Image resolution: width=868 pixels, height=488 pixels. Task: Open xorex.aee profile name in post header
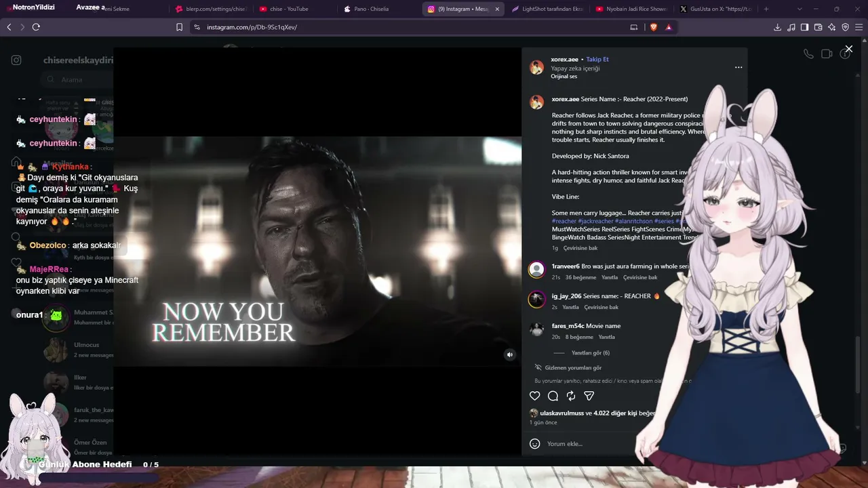[x=564, y=60]
